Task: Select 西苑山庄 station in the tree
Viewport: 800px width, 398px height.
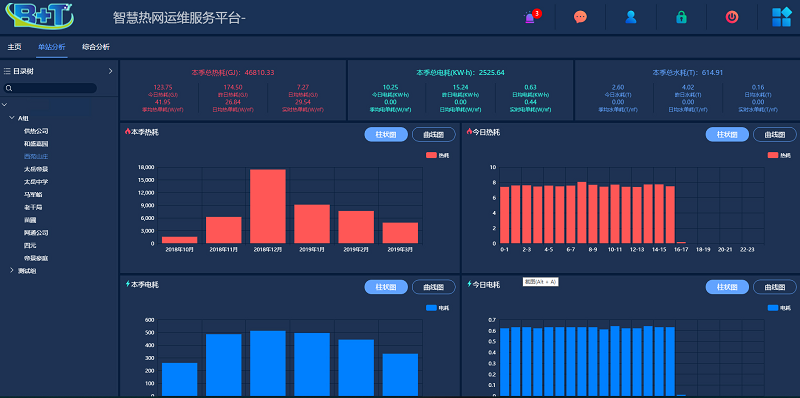Action: pos(36,156)
